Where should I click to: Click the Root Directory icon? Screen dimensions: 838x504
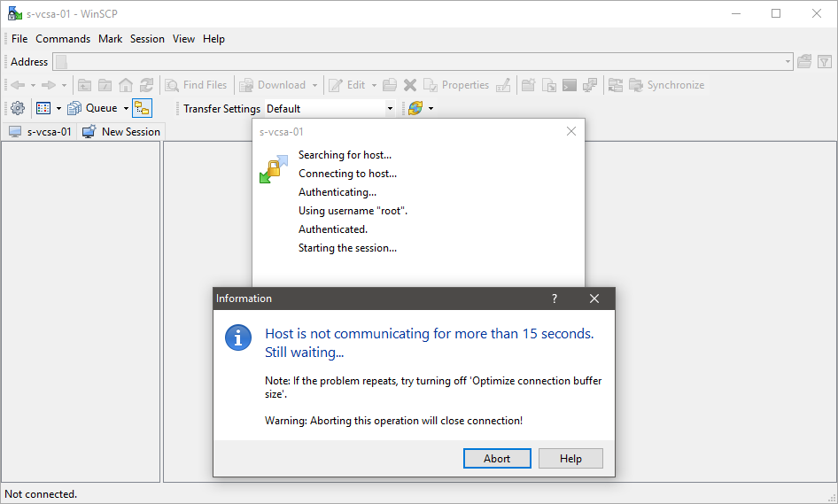(x=105, y=85)
